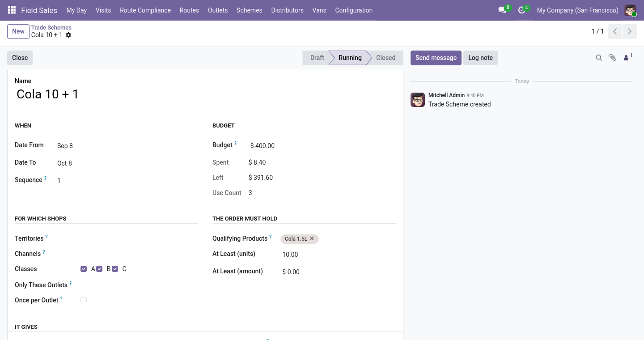This screenshot has height=340, width=644.
Task: Open the Configuration menu
Action: (354, 10)
